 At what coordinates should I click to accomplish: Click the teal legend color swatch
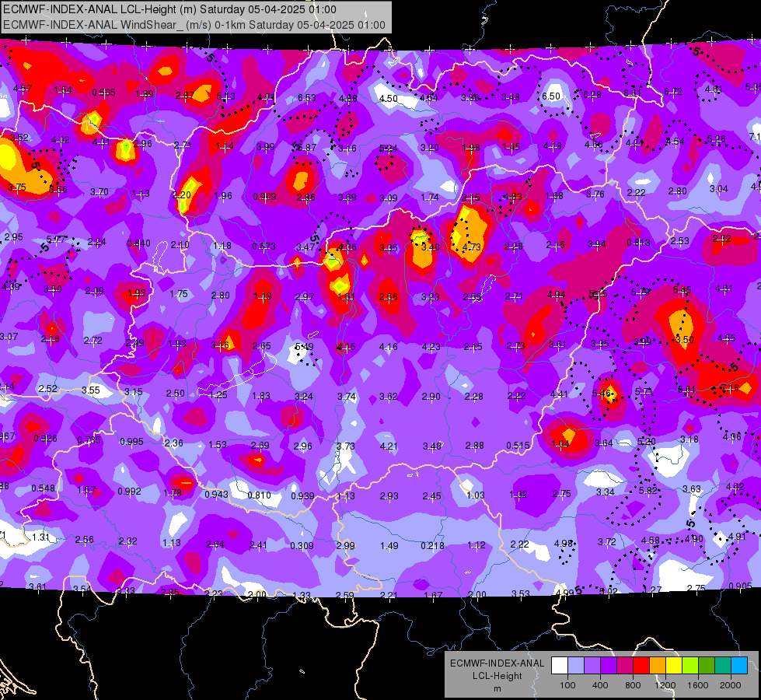point(723,665)
